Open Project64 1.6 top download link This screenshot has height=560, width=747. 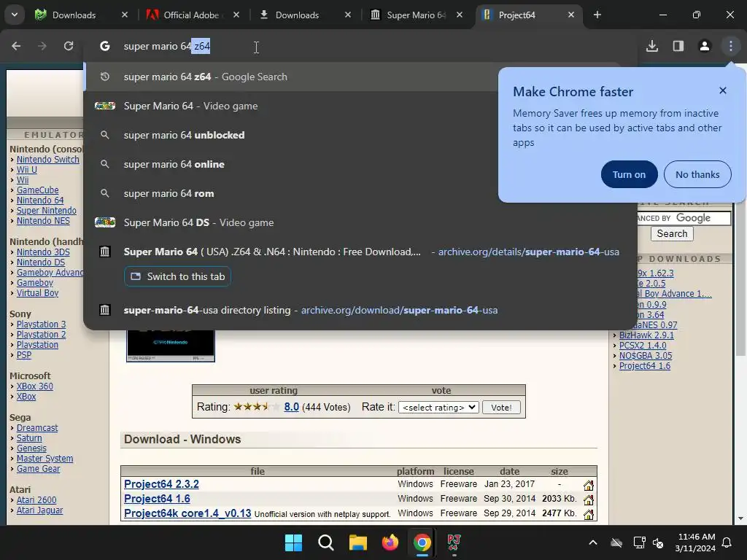tap(645, 366)
